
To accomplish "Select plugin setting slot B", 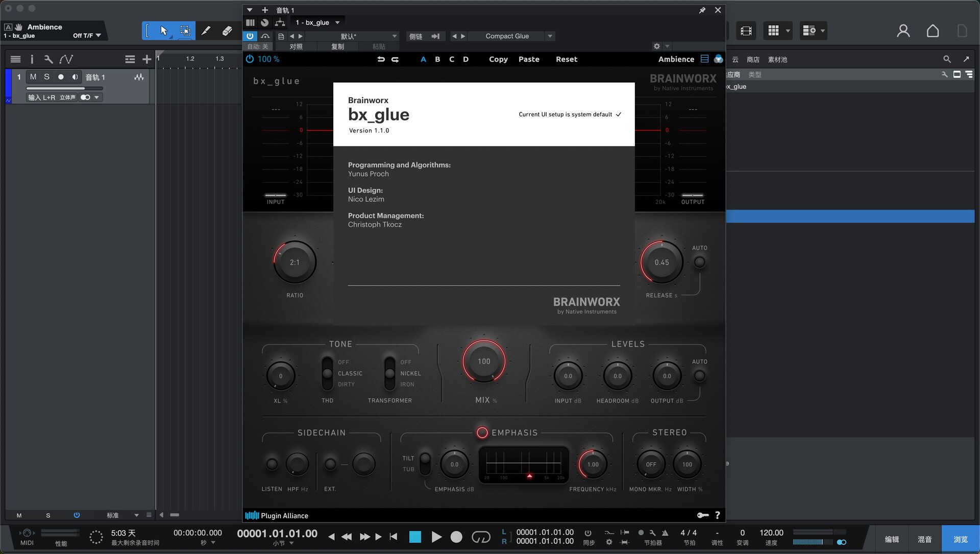I will pyautogui.click(x=437, y=59).
